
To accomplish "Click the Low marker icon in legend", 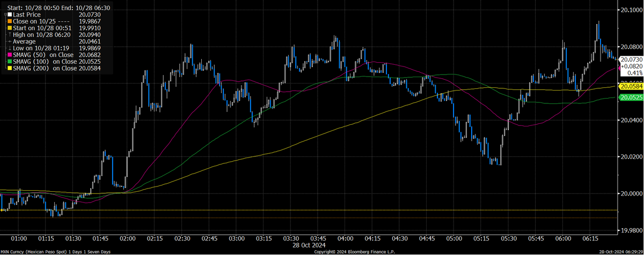I will click(9, 48).
